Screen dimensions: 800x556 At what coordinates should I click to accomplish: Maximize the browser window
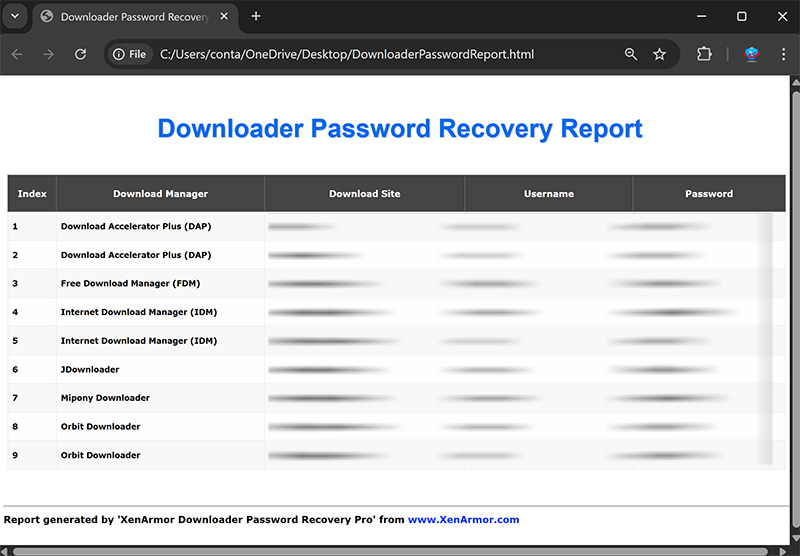(x=742, y=16)
